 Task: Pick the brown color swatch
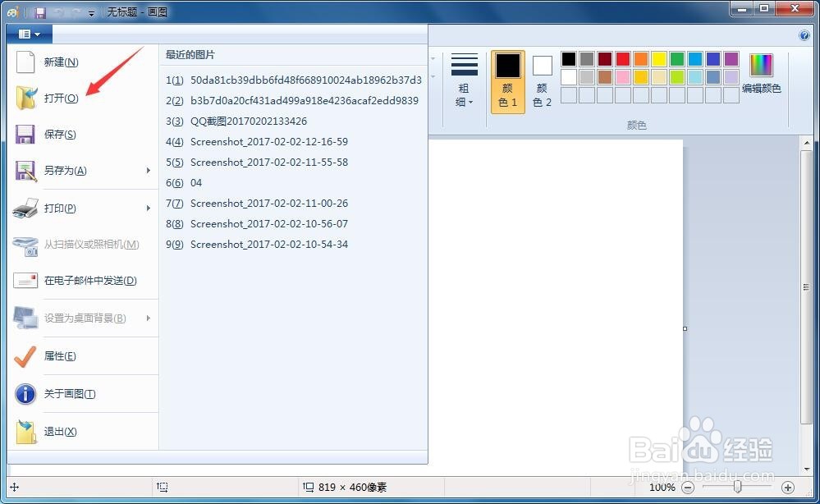click(x=605, y=77)
